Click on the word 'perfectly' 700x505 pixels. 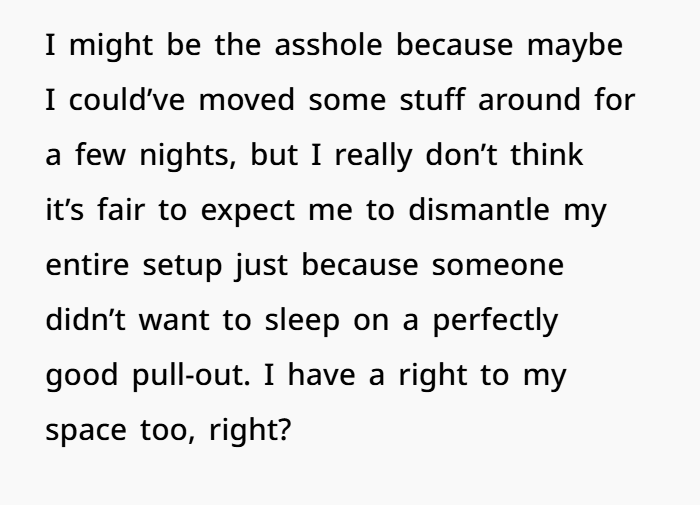[x=496, y=321]
